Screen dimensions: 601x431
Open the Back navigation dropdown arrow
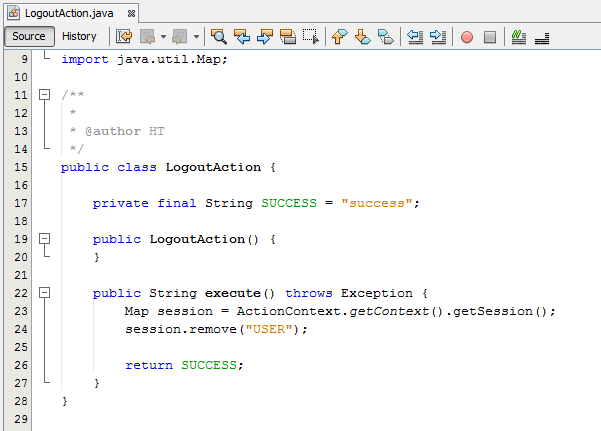[x=163, y=37]
